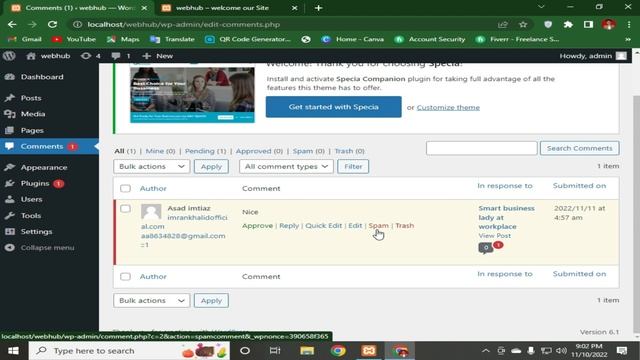Open updates indicator showing 4
640x360 pixels.
coord(91,56)
